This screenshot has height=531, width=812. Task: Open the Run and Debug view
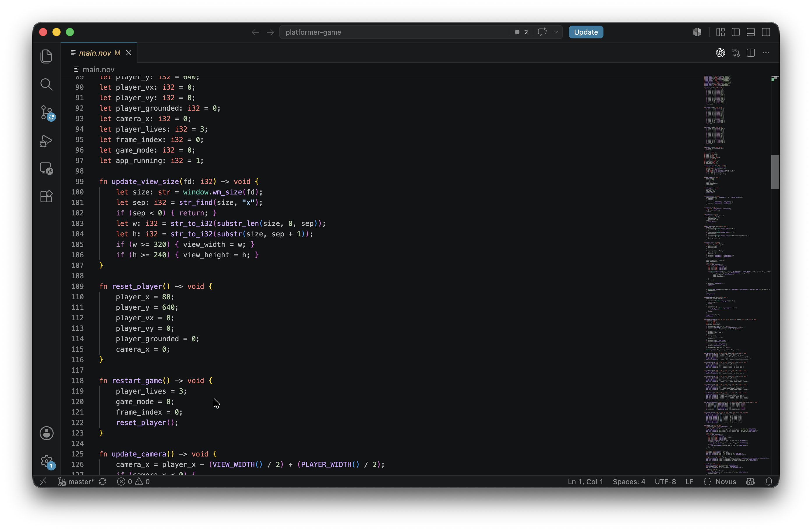46,141
